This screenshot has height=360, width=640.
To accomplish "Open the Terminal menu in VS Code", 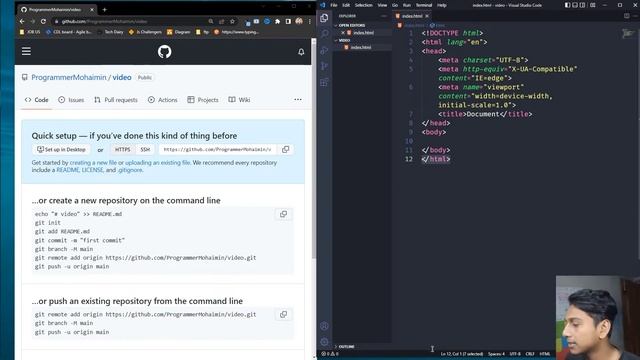I will [x=424, y=5].
